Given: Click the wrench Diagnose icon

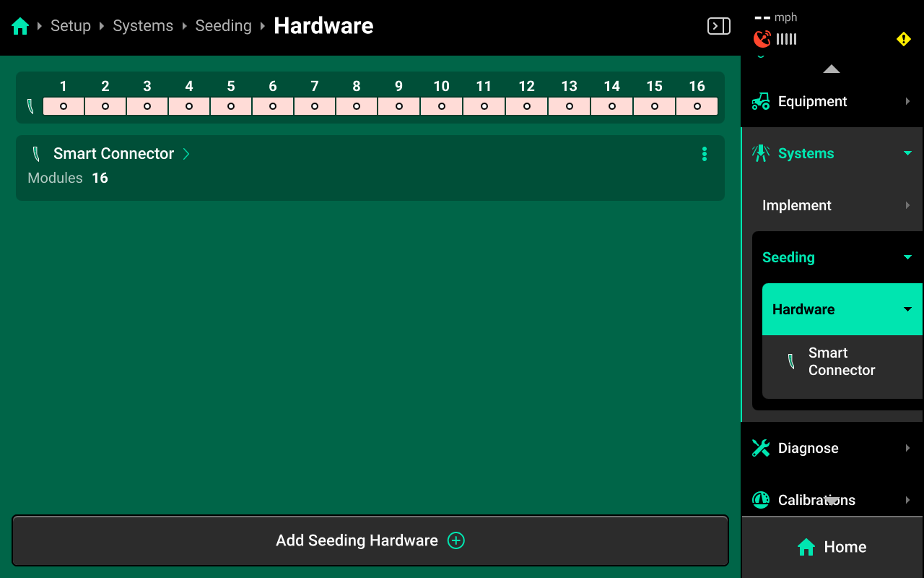Looking at the screenshot, I should pos(761,448).
